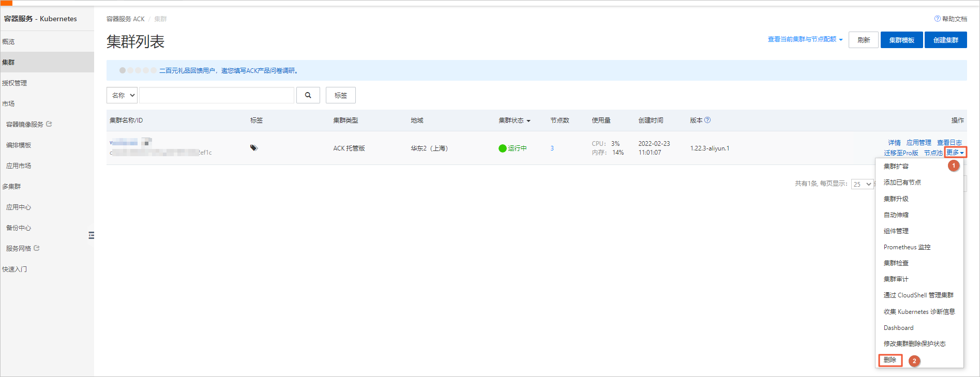980x377 pixels.
Task: Click 容器服务 ACK breadcrumb
Action: coord(126,19)
